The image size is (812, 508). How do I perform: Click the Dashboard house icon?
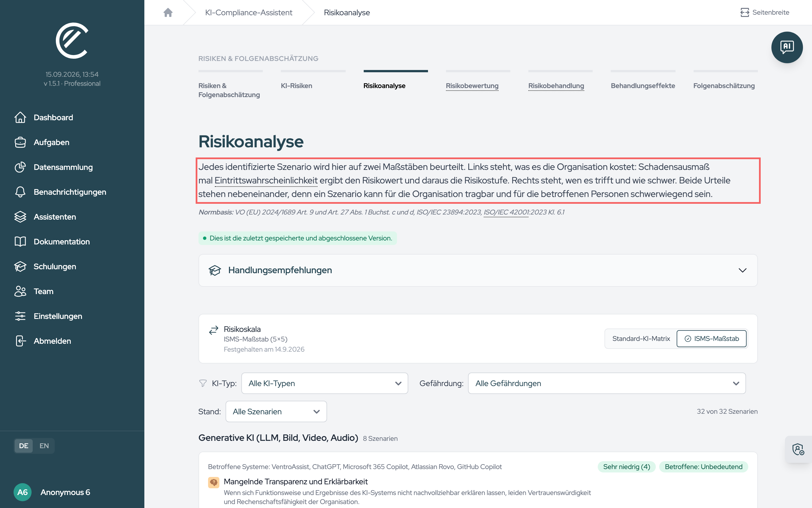point(20,117)
